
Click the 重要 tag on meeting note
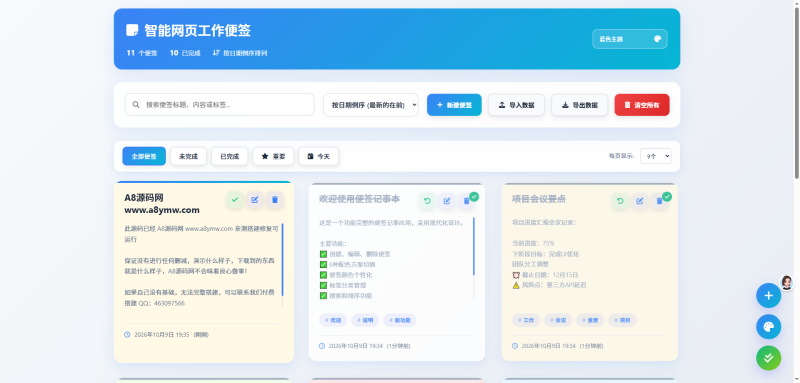[x=590, y=320]
